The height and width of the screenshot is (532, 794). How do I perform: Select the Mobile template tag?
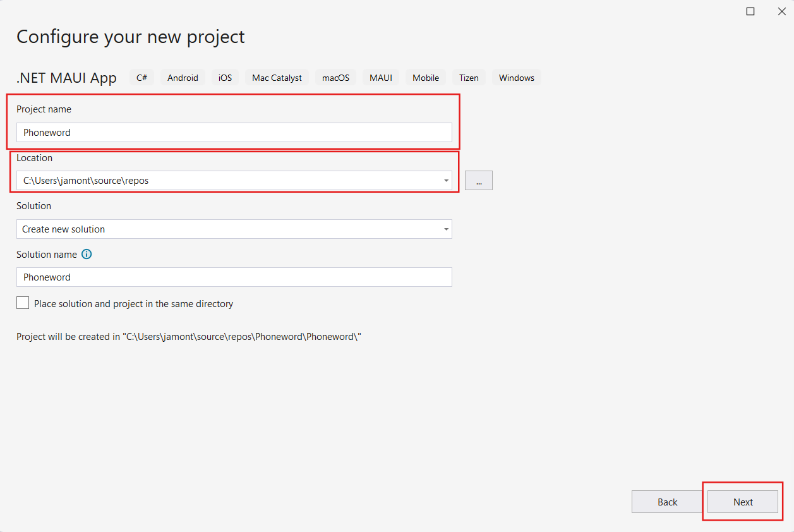click(x=425, y=77)
